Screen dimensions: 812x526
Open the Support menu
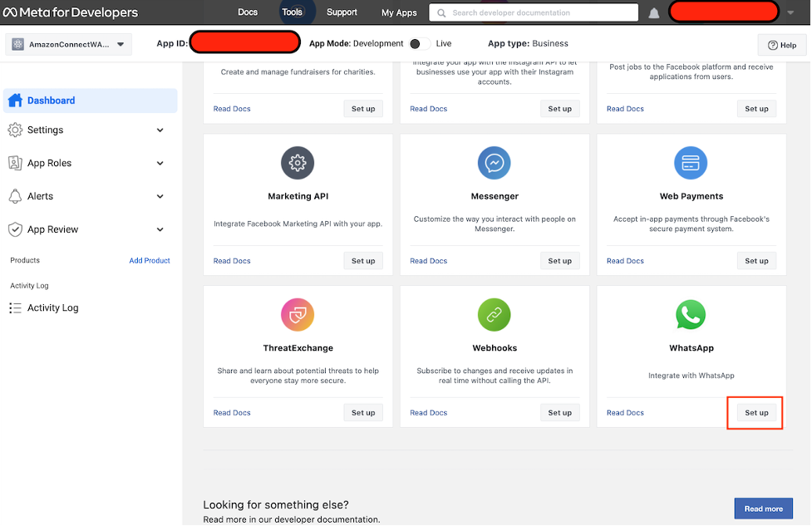342,12
